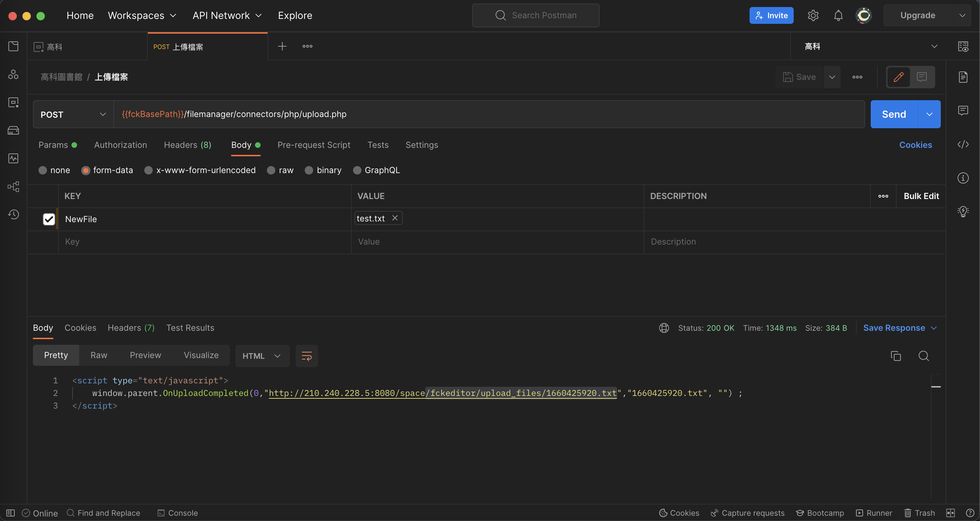Image resolution: width=980 pixels, height=521 pixels.
Task: Open the request Info pane
Action: point(963,178)
